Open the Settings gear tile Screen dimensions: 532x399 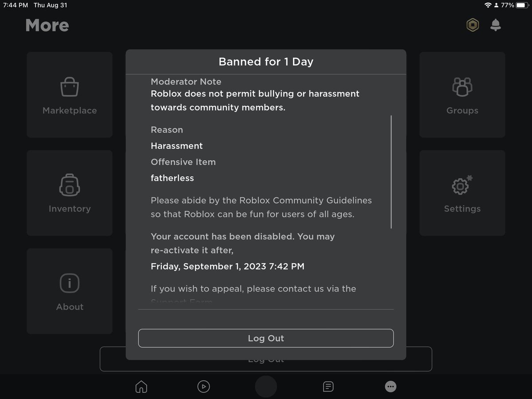462,193
